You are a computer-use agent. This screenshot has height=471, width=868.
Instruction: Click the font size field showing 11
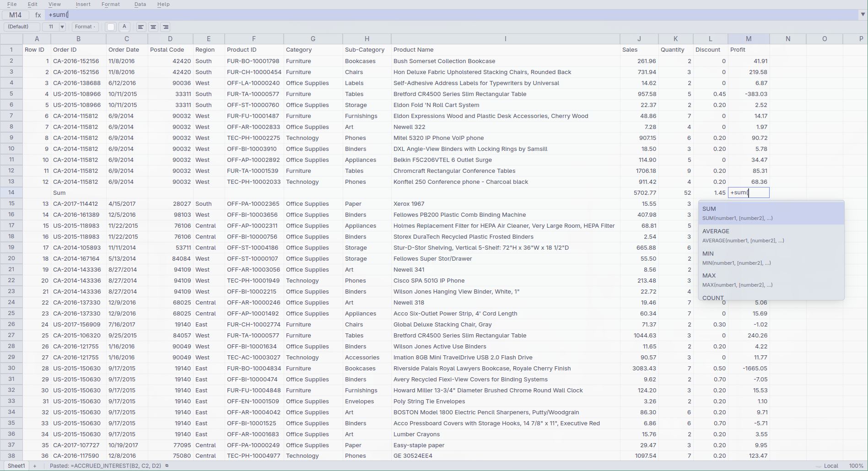[x=51, y=27]
